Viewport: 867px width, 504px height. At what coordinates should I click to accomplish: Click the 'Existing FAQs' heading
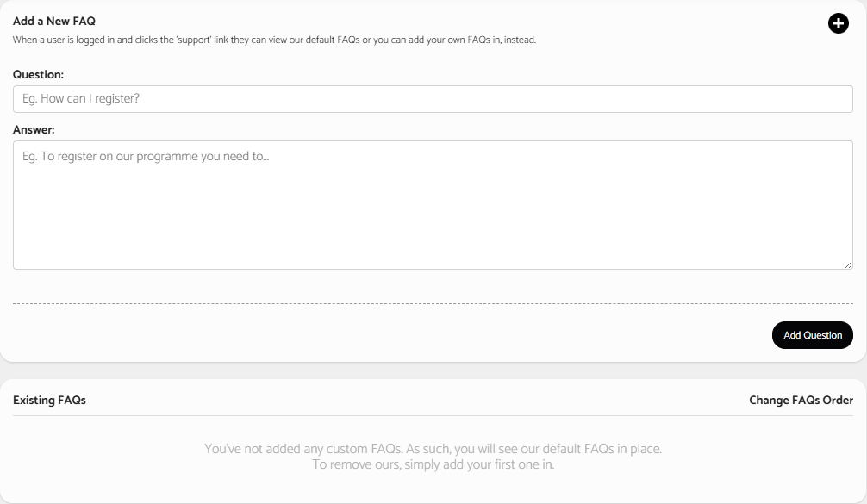pyautogui.click(x=49, y=400)
